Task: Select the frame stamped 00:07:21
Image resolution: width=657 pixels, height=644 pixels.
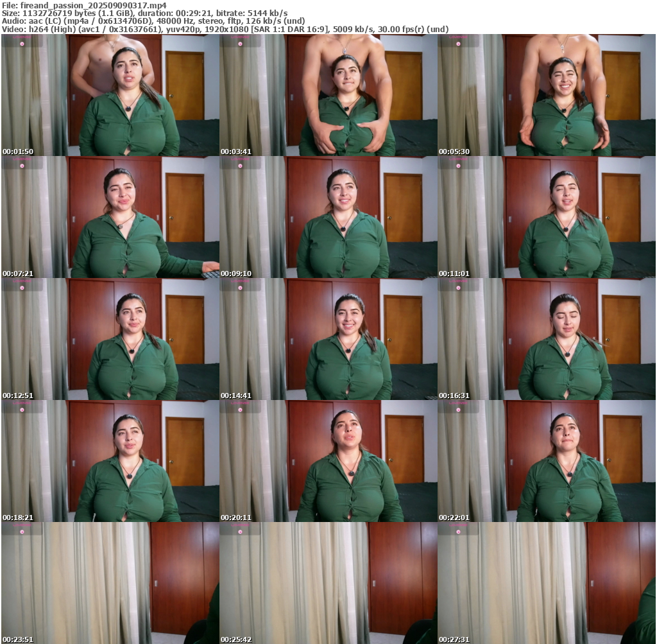Action: 110,217
